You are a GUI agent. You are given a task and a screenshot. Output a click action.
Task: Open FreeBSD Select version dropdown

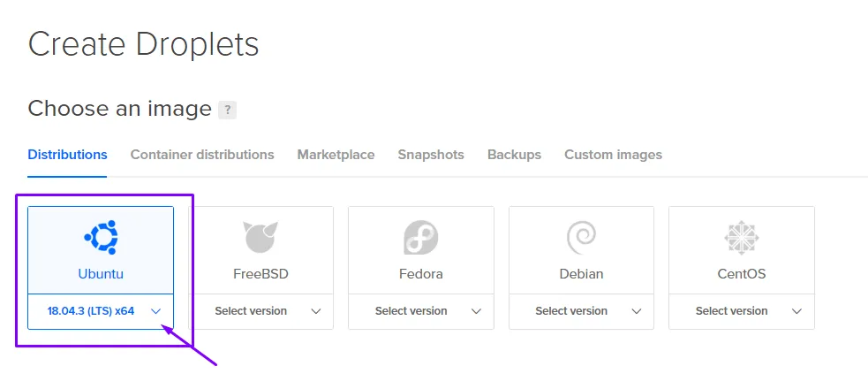coord(260,311)
